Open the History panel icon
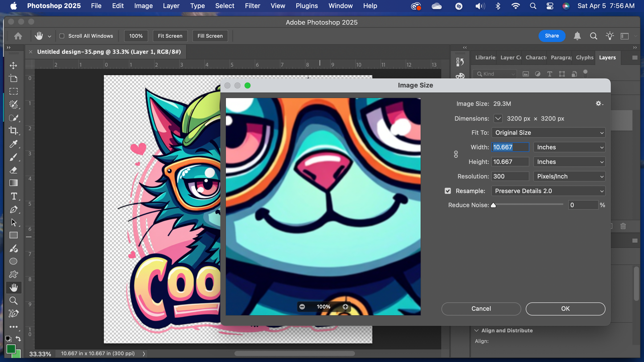644x362 pixels. click(x=460, y=62)
